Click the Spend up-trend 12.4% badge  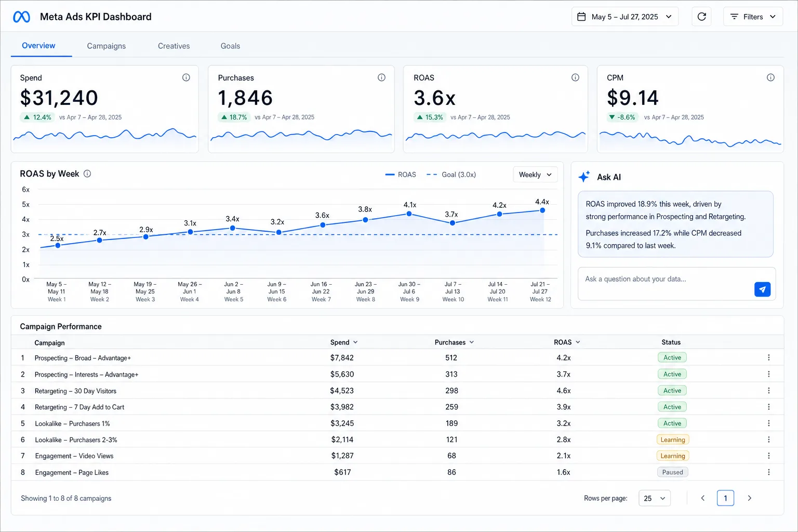(37, 117)
